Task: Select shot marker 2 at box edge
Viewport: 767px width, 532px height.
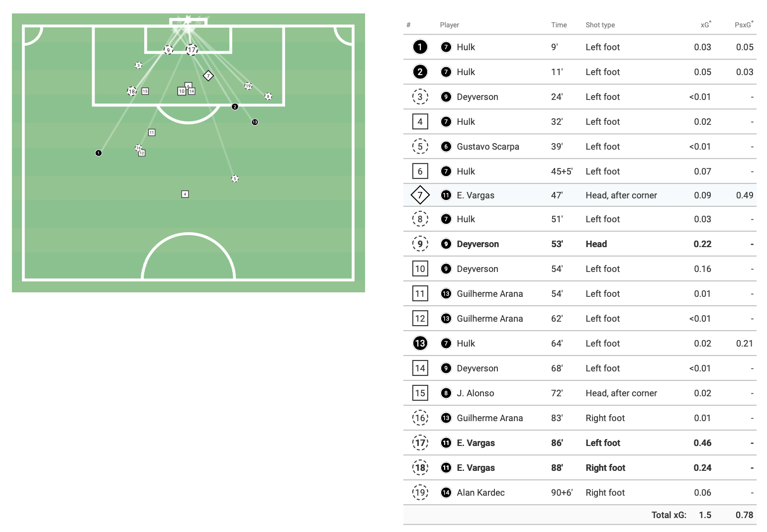Action: 235,107
